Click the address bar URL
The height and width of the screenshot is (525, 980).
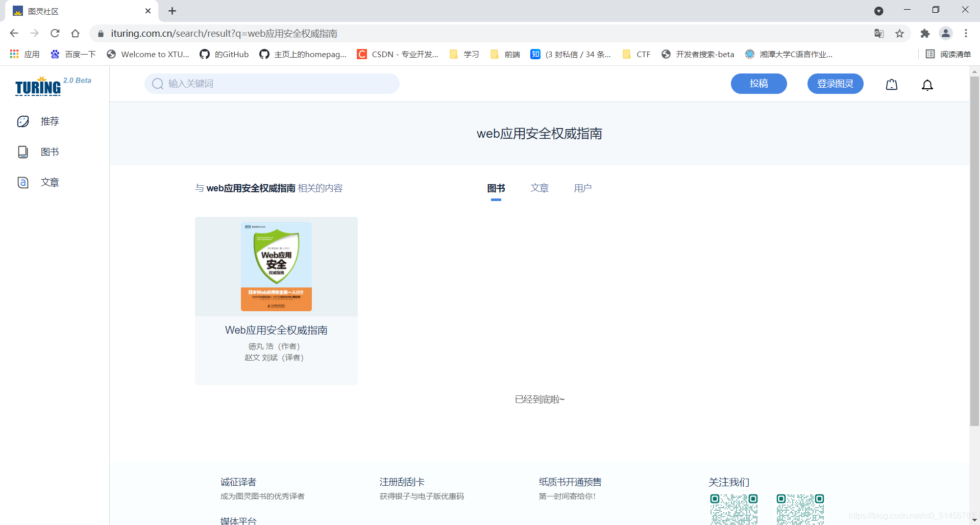[224, 33]
